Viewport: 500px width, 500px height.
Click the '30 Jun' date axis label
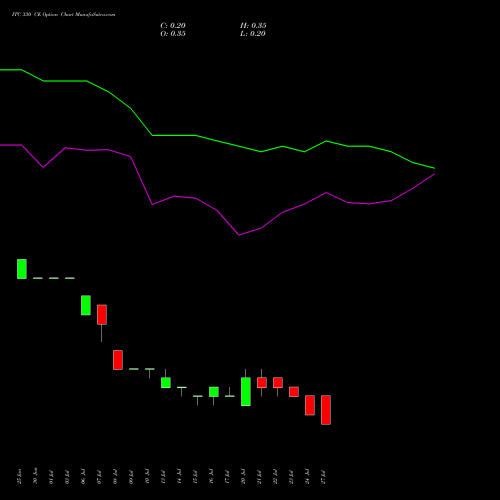pyautogui.click(x=35, y=476)
